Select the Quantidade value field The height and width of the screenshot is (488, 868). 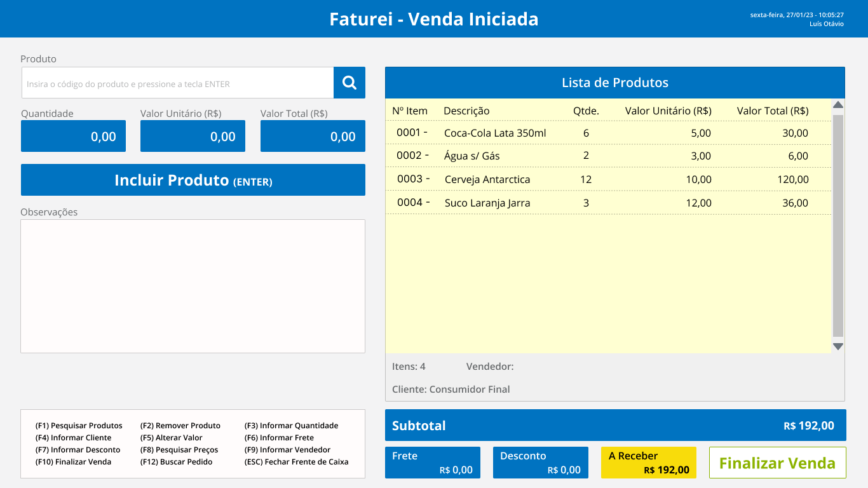click(73, 137)
